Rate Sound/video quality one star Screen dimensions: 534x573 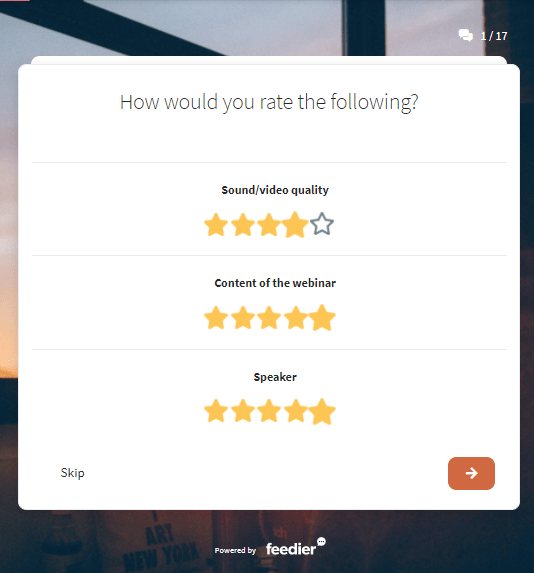tap(216, 225)
